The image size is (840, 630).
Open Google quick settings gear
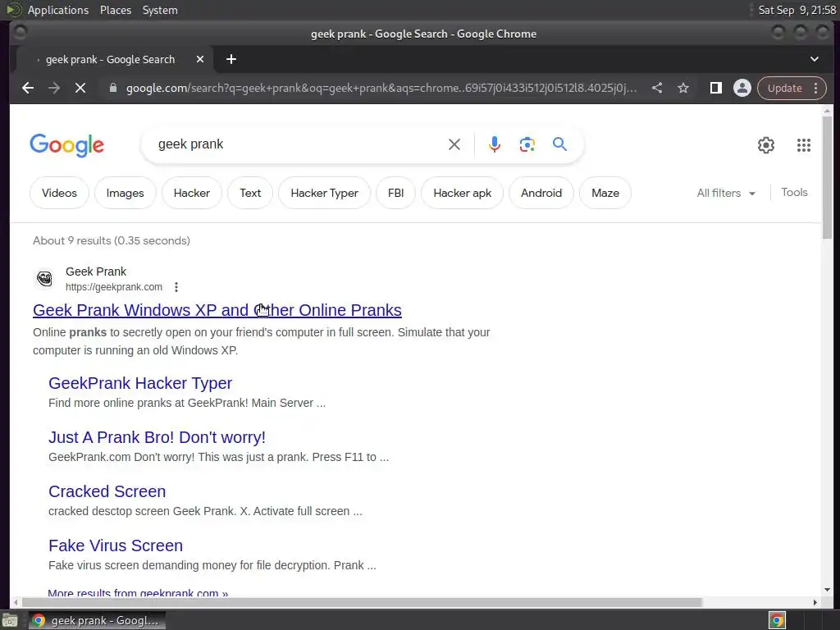pos(766,144)
